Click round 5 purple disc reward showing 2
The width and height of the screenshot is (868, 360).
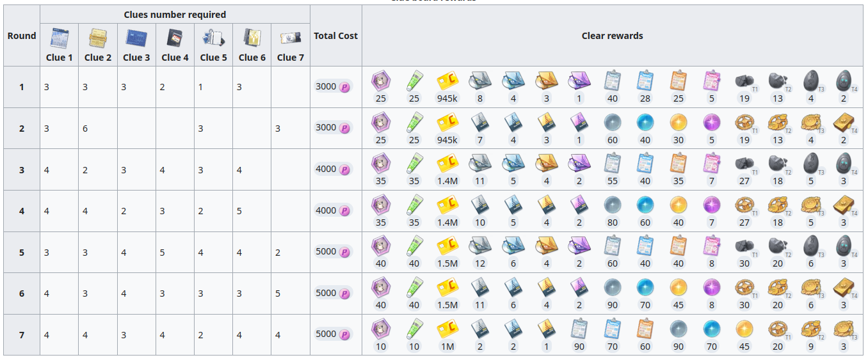(x=579, y=245)
